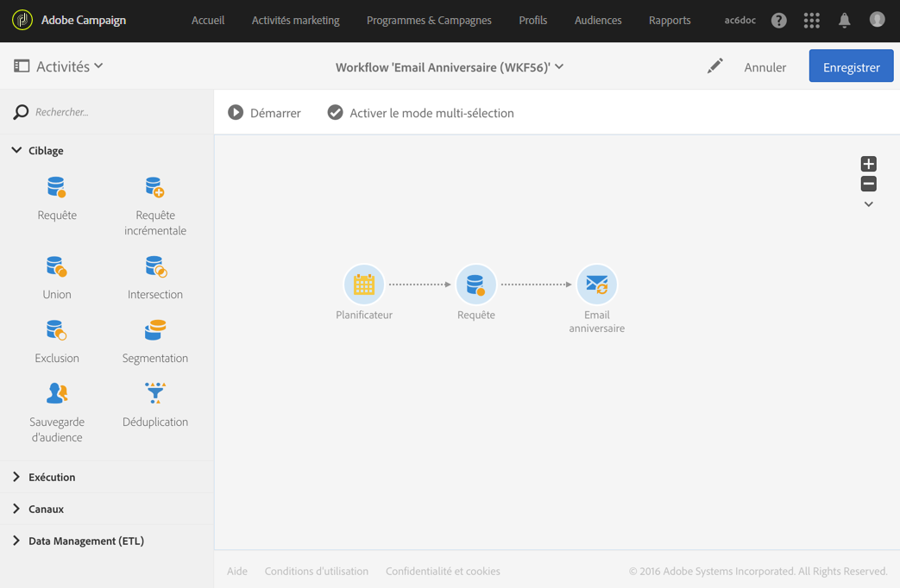
Task: Open the workflow title dropdown
Action: pos(559,66)
